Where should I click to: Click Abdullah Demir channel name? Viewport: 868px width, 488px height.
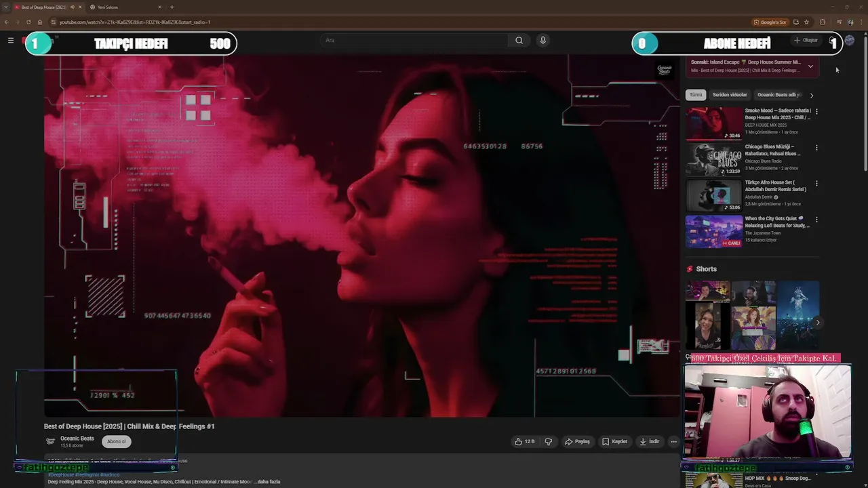click(759, 197)
